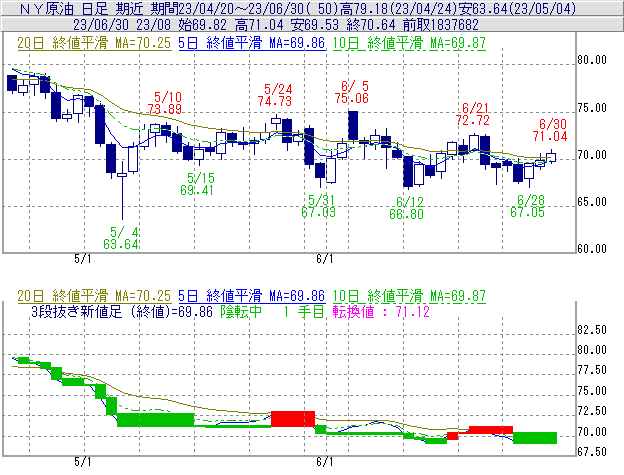Screen dimensions: 624x475
Task: Click the 20日 終値平滑 MA=70.25 label in upper chart
Action: pos(94,43)
